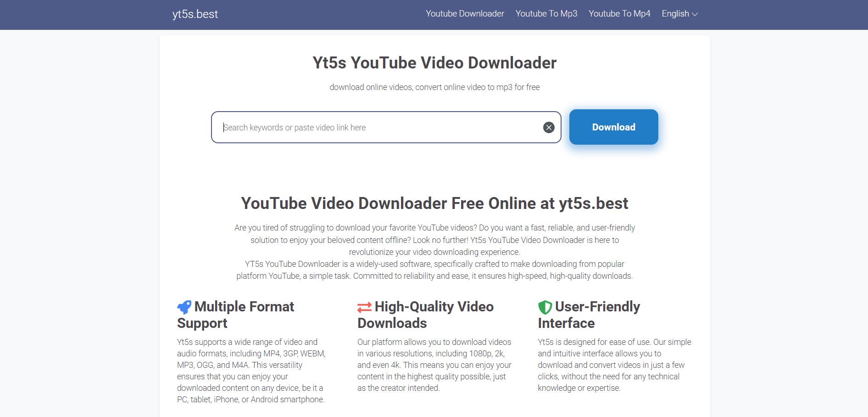Click the blue Download button
868x417 pixels.
click(x=614, y=127)
